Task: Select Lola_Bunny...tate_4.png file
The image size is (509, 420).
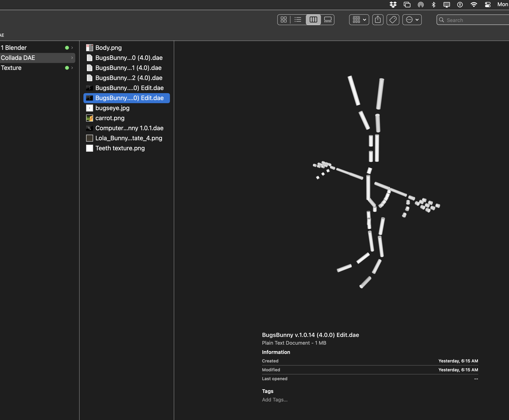Action: click(x=126, y=138)
